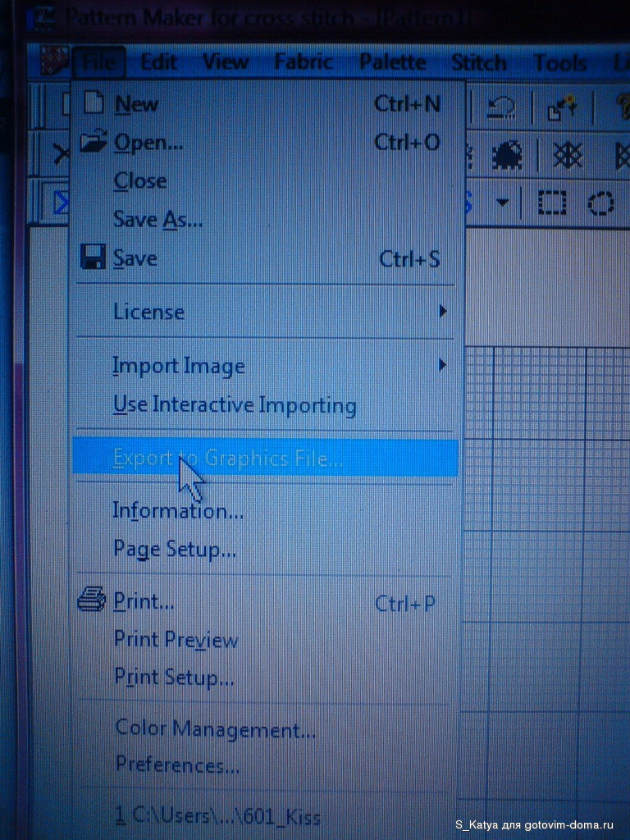Click the crossed stitch-pattern toolbar icon
630x840 pixels.
(x=568, y=157)
